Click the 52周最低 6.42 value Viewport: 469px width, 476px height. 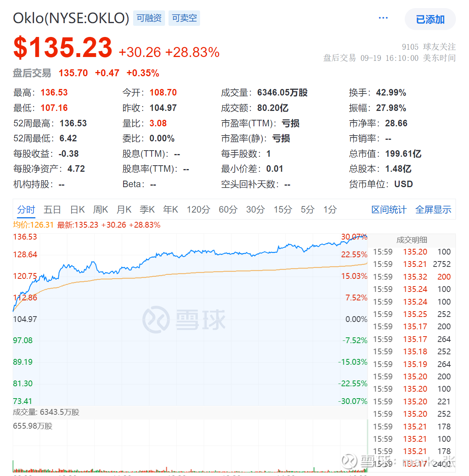(68, 138)
